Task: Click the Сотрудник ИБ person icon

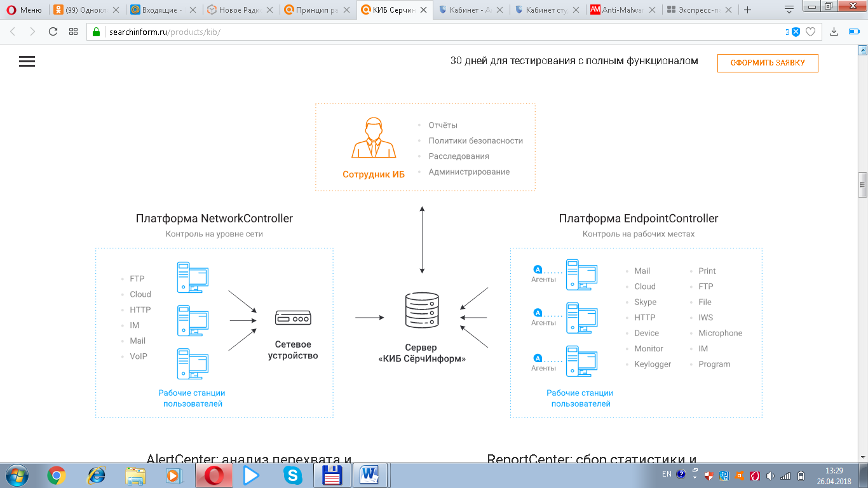Action: 374,137
